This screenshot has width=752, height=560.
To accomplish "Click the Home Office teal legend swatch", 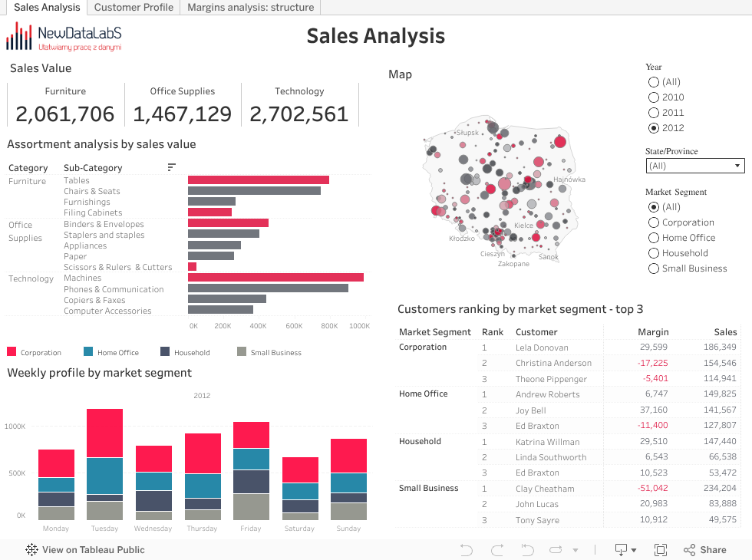I will (88, 351).
